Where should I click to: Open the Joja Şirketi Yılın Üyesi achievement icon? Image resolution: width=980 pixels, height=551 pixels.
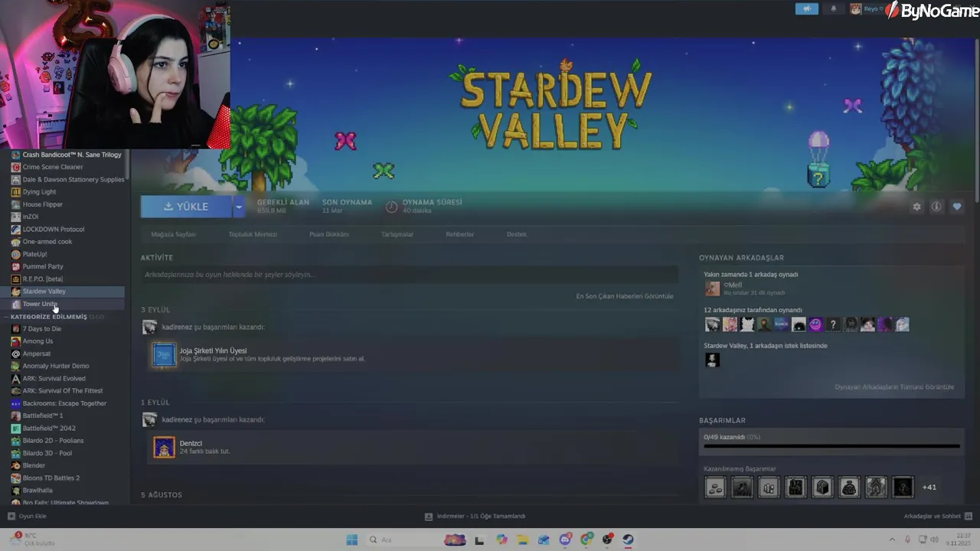pos(164,355)
